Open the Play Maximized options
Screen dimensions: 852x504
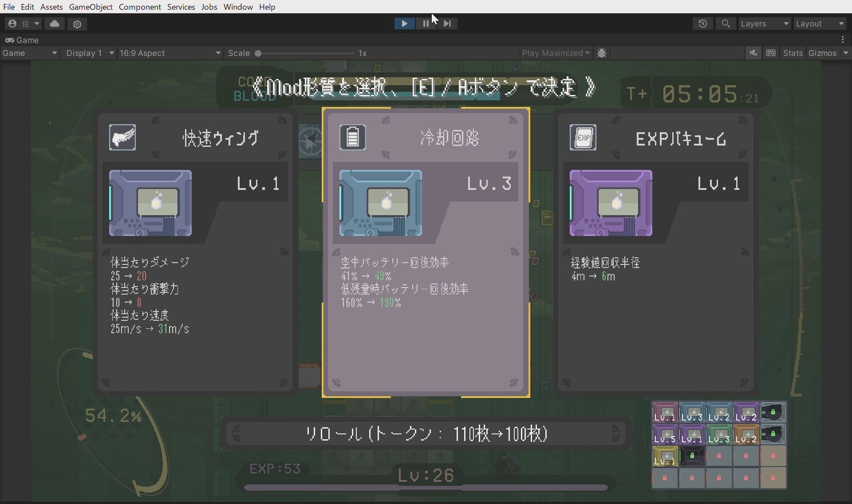point(556,53)
